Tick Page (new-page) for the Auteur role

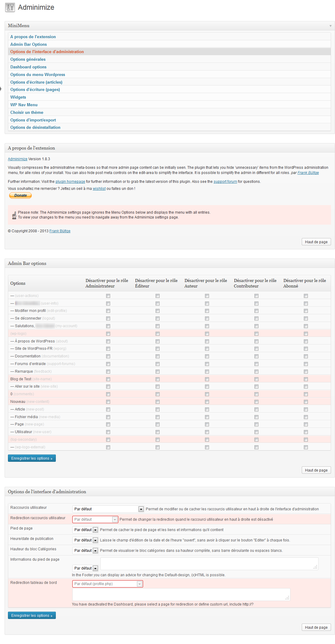tap(207, 424)
